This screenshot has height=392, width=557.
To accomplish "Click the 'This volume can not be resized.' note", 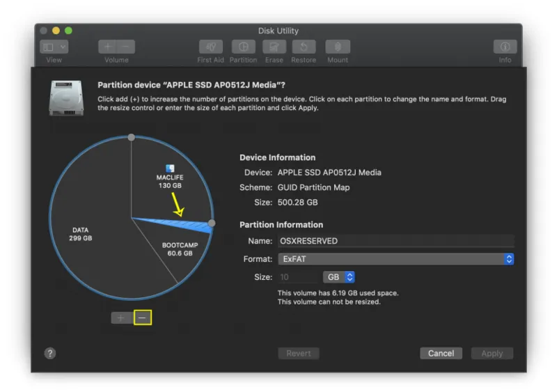I will click(x=329, y=301).
